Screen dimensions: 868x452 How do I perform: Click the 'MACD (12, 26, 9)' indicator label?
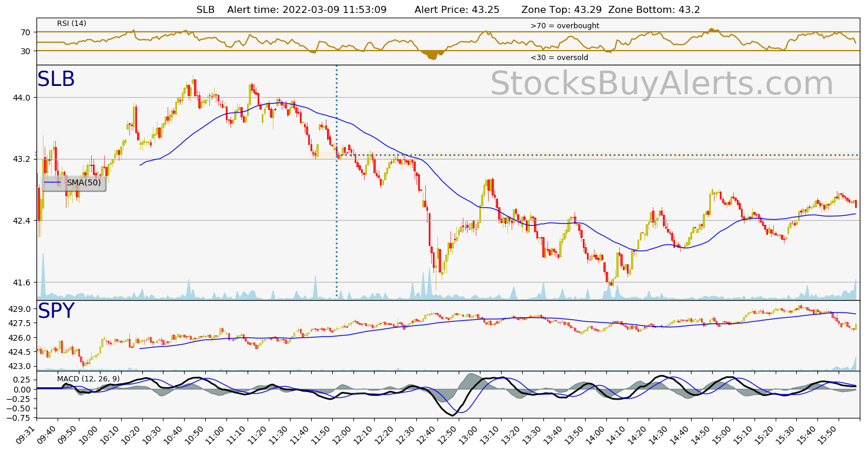(x=88, y=378)
